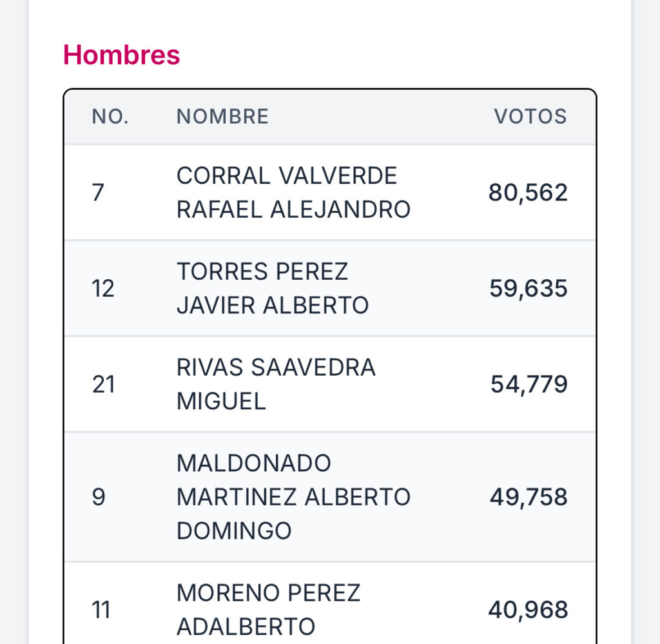Select the NO. column header

[x=110, y=117]
